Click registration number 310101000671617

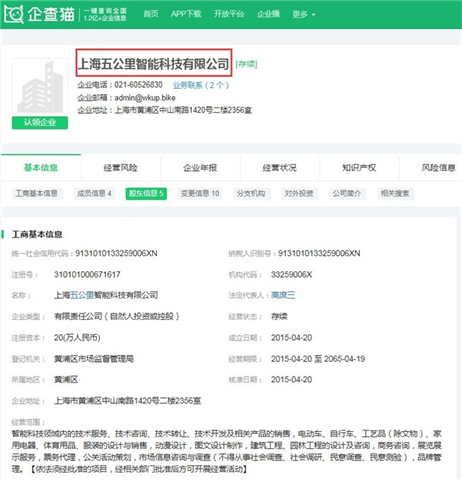pos(87,275)
